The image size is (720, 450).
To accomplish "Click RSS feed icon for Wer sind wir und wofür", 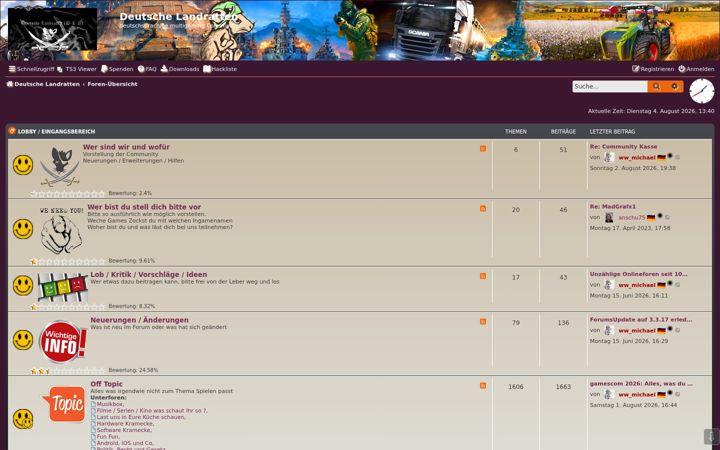I will click(483, 149).
